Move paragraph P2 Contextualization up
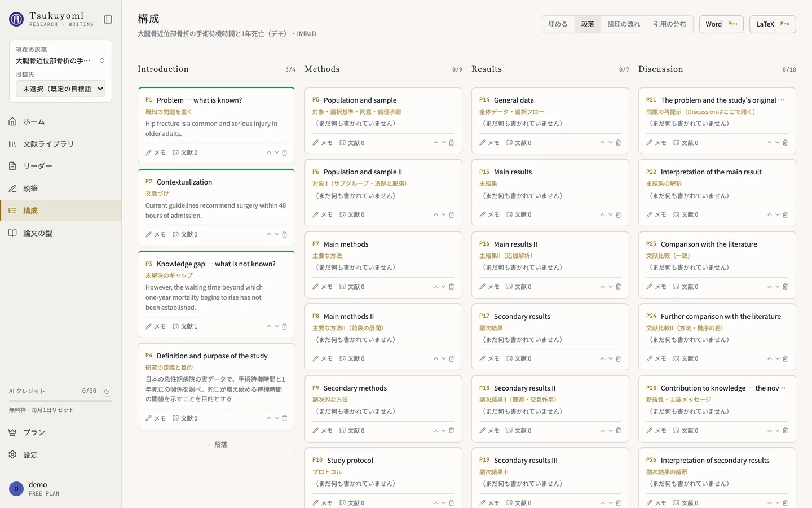 click(x=269, y=234)
